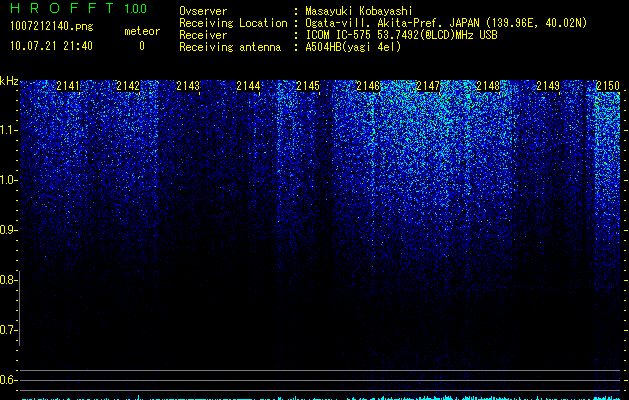Screen dimensions: 629x400
Task: Click the Receiving antenna label
Action: click(x=230, y=47)
